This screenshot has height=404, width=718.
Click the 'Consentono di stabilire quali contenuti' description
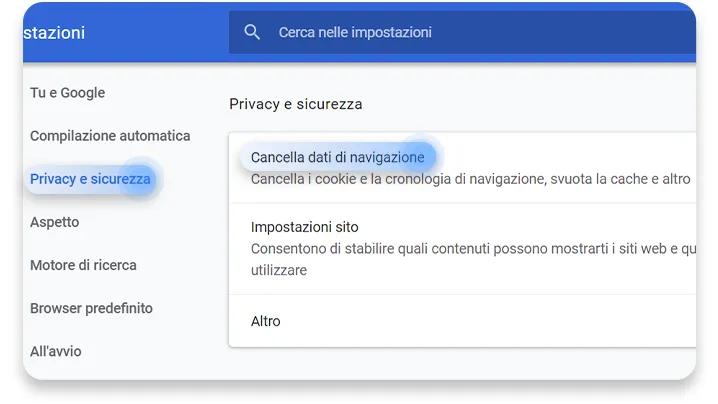point(473,249)
